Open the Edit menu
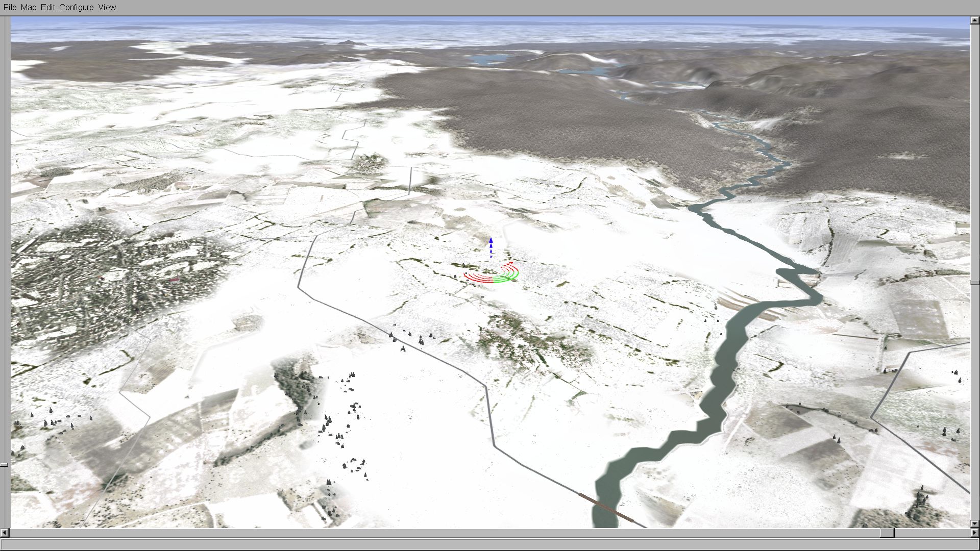980x551 pixels. pos(48,7)
